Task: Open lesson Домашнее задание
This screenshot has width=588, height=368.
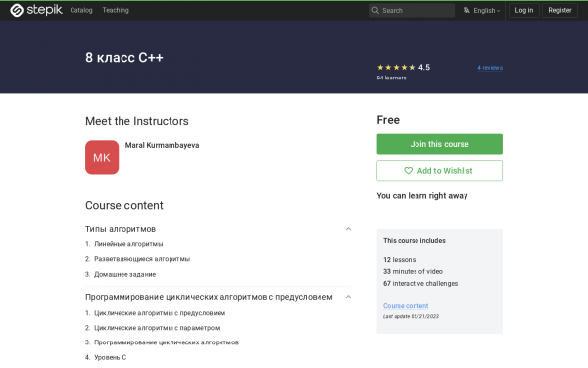Action: [x=124, y=274]
